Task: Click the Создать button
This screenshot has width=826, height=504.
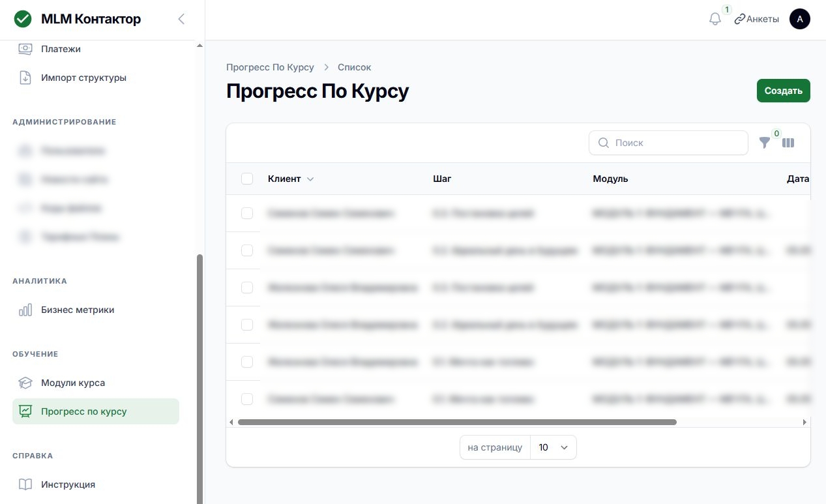Action: [783, 91]
